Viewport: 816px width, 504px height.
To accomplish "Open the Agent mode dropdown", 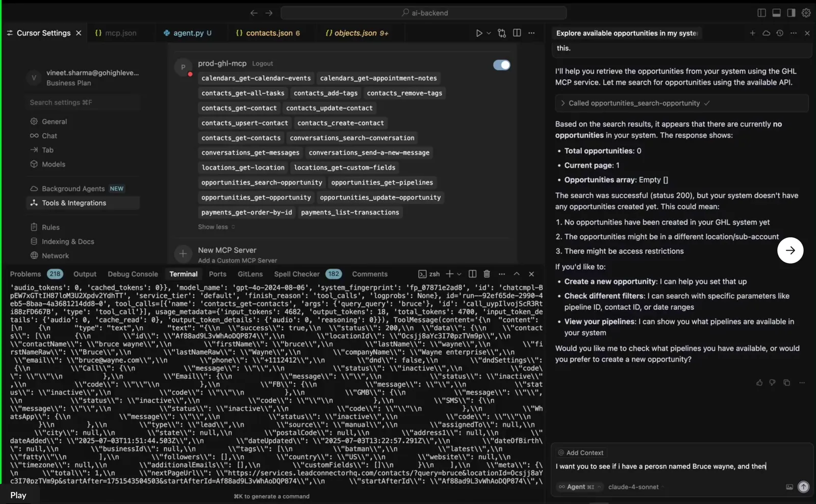I will pos(580,487).
